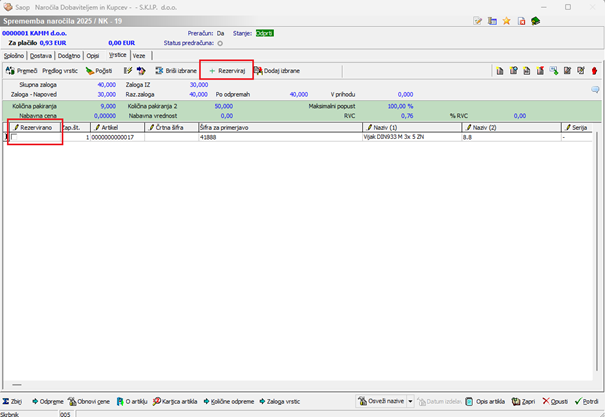
Task: Click the Serija column header
Action: [x=576, y=127]
